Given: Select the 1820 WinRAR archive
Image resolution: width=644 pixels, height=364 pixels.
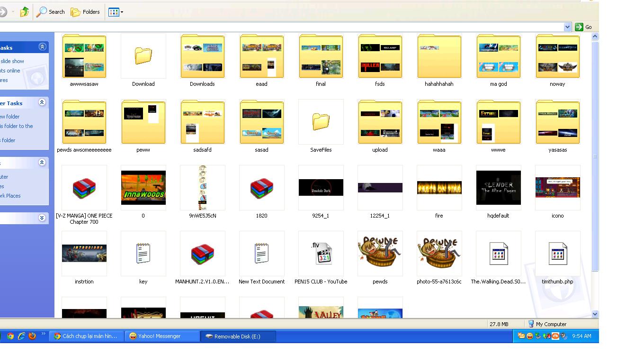Looking at the screenshot, I should pos(262,192).
